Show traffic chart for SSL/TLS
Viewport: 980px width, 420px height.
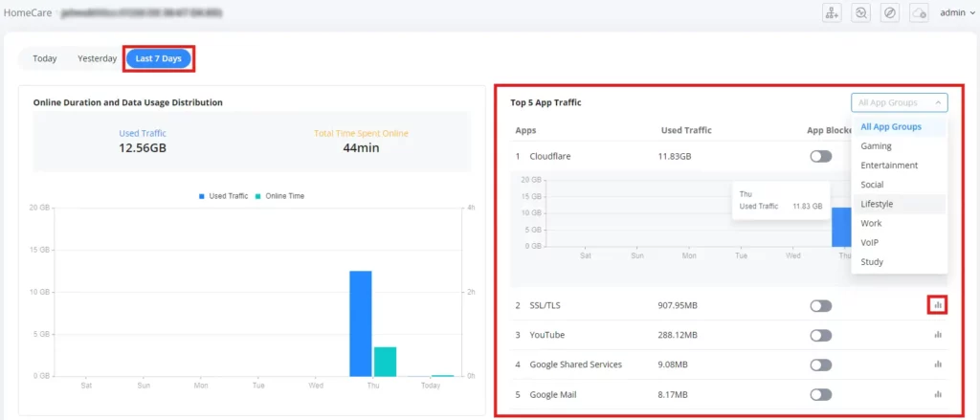(x=938, y=305)
